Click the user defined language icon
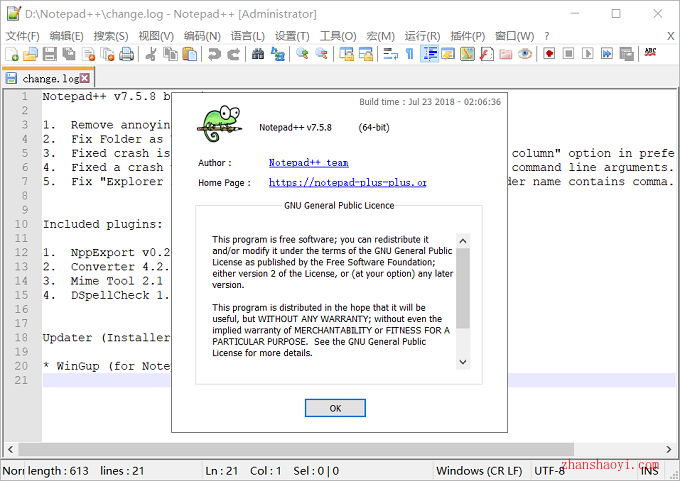The height and width of the screenshot is (481, 680). coord(448,54)
